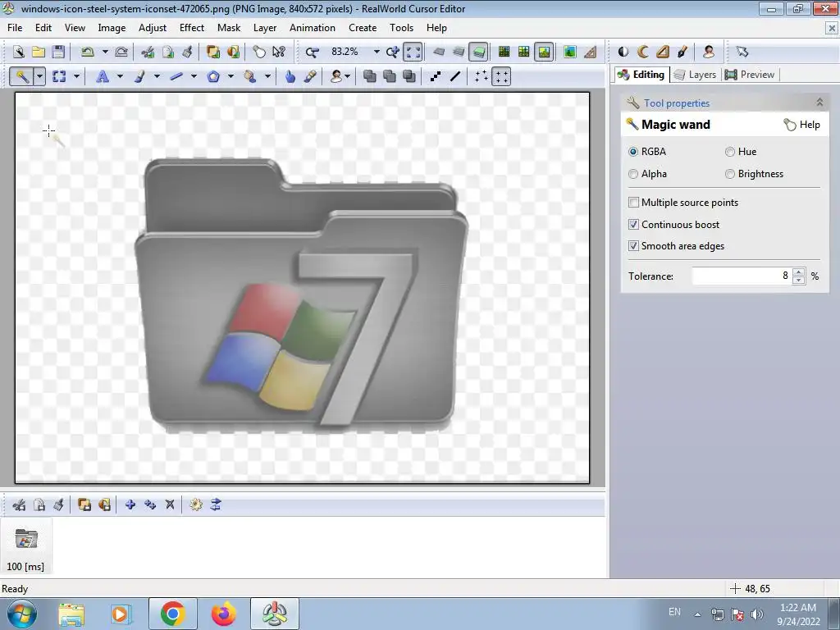Click the reverse frames arrows icon
Image resolution: width=840 pixels, height=630 pixels.
[216, 504]
